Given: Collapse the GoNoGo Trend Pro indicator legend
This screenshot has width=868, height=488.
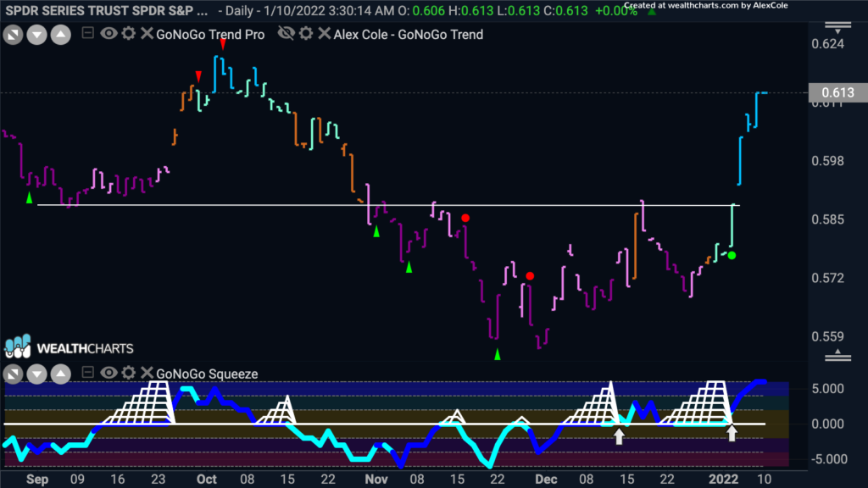Looking at the screenshot, I should [x=87, y=33].
